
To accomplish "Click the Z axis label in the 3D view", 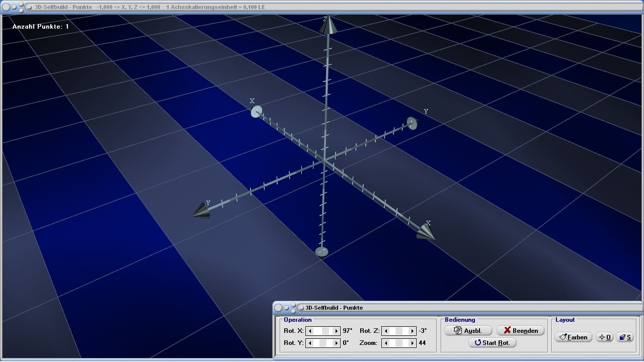I will point(326,19).
